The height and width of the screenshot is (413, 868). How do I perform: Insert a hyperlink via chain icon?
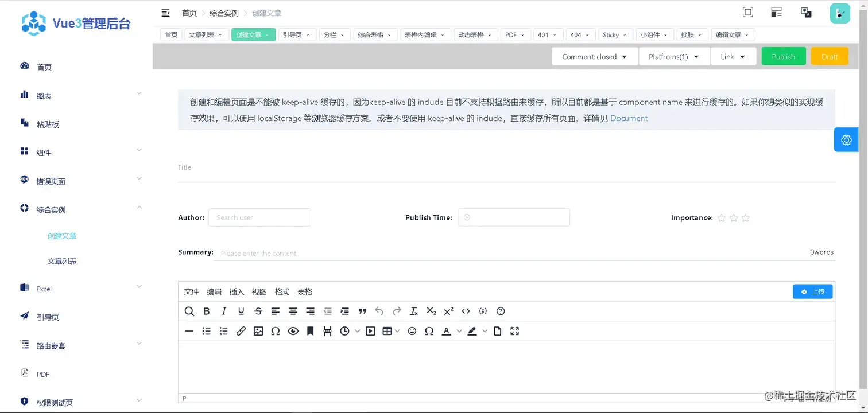coord(241,331)
